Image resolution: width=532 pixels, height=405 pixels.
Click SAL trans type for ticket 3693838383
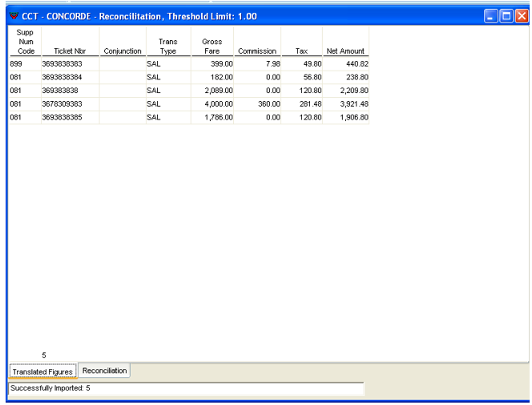(x=168, y=64)
